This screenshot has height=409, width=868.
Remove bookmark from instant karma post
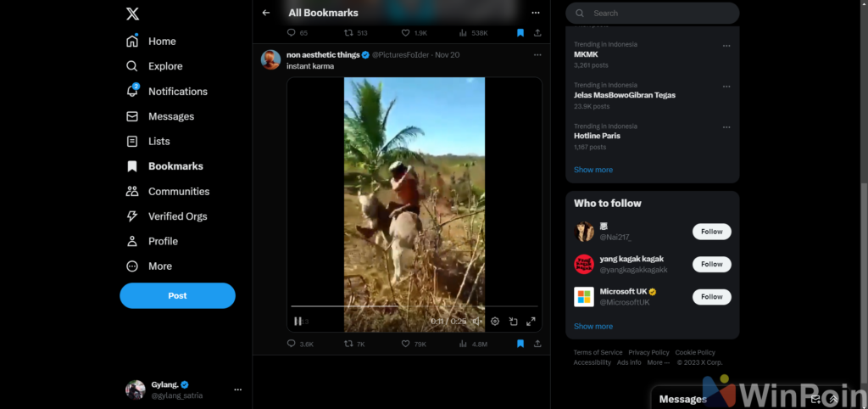pyautogui.click(x=520, y=344)
